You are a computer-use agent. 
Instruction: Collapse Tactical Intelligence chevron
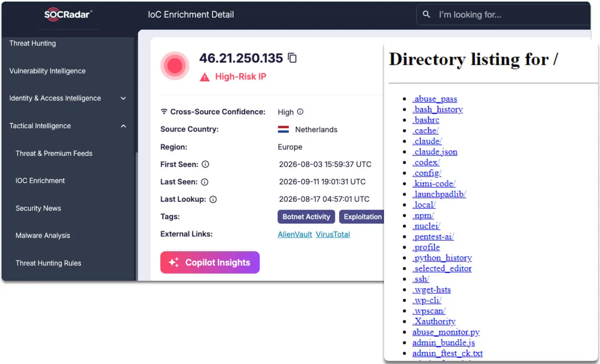point(123,126)
